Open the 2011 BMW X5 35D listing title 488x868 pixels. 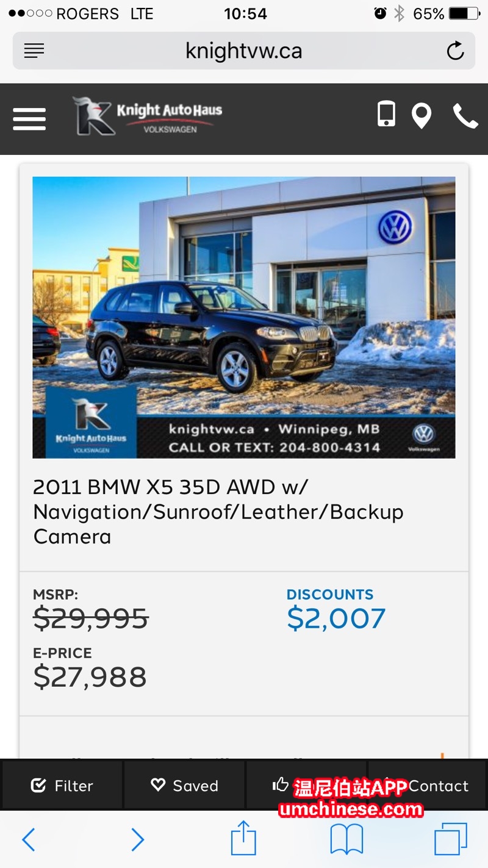[x=218, y=512]
